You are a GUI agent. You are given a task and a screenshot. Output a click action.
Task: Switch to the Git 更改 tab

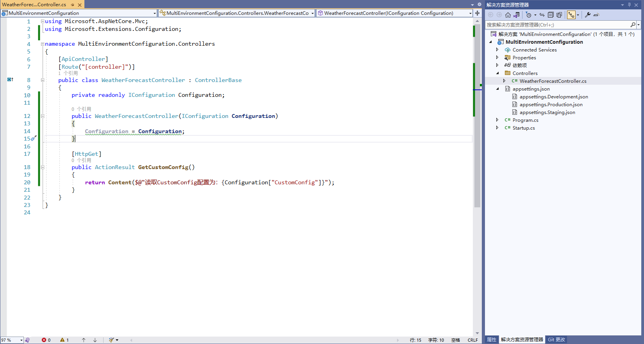[556, 340]
